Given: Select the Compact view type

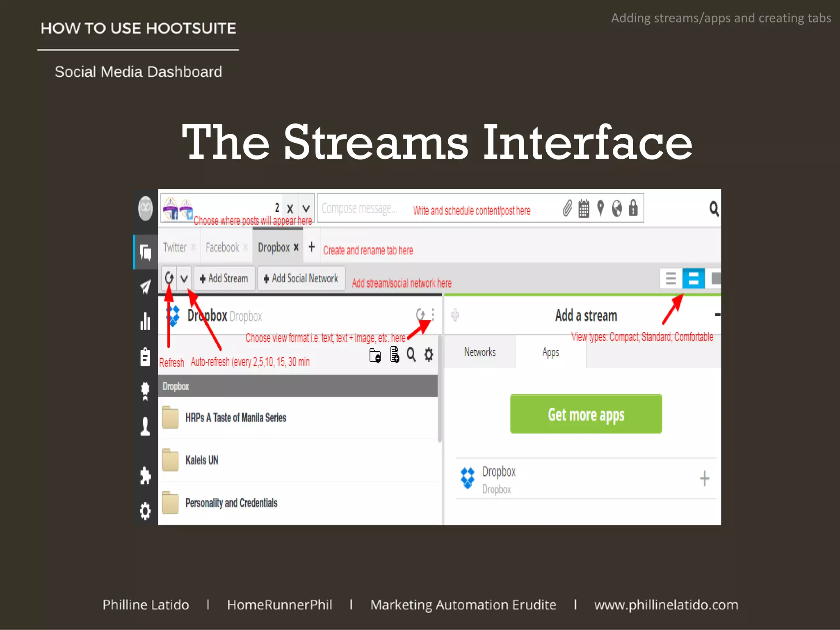Looking at the screenshot, I should tap(671, 278).
